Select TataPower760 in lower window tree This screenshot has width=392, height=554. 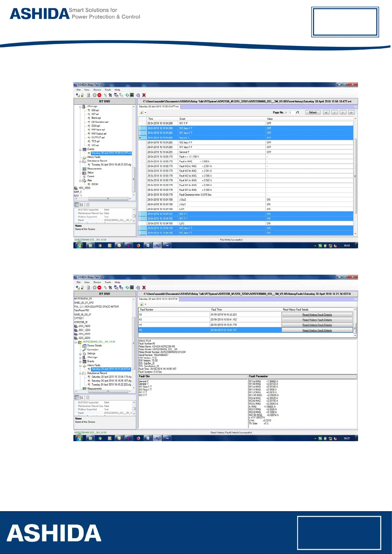[82, 310]
